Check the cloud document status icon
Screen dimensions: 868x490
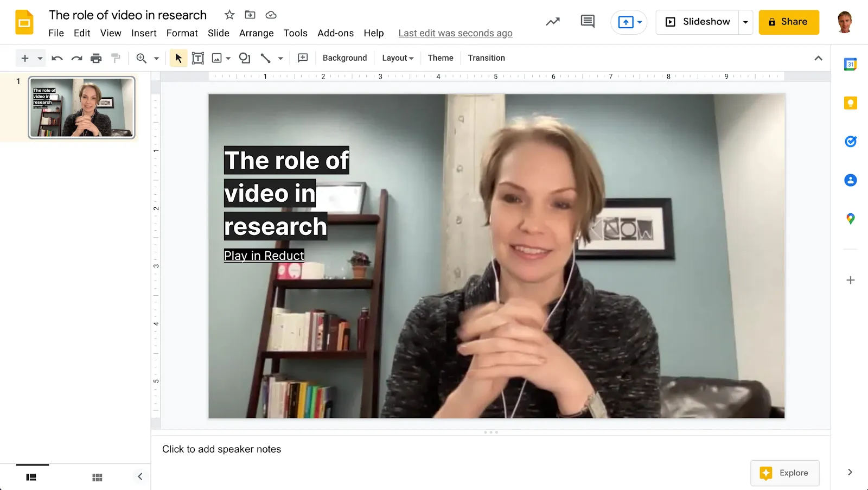(271, 15)
